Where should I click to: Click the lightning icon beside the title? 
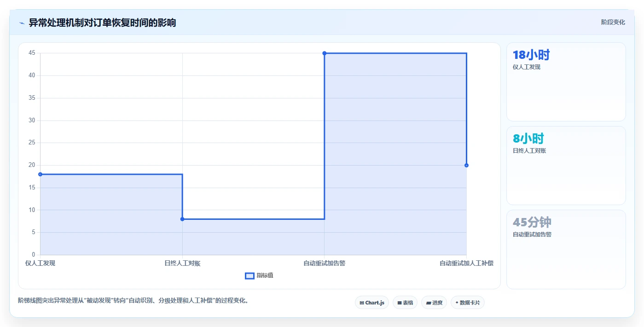pos(22,23)
